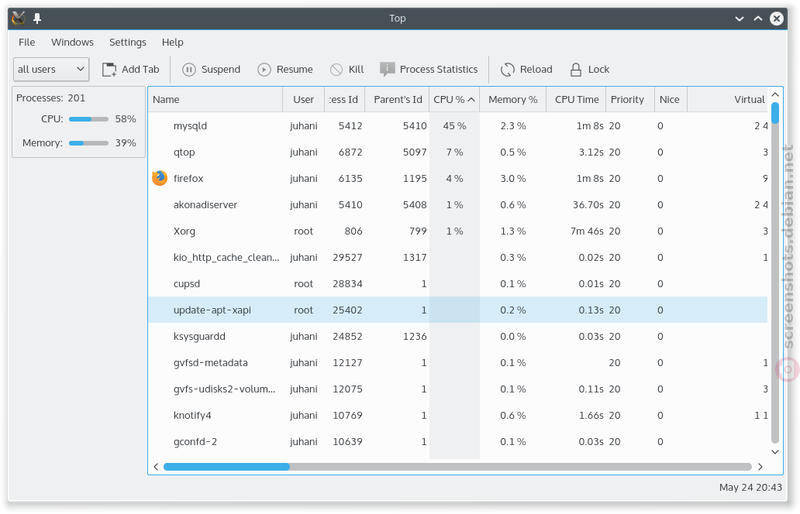Click the Resume play icon
Screen dimensions: 800x514
tap(264, 69)
